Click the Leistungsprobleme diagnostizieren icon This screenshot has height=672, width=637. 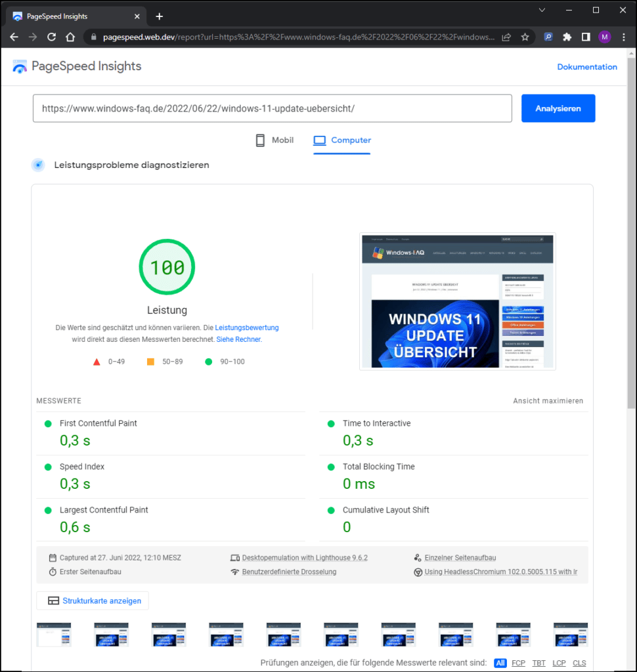tap(38, 165)
